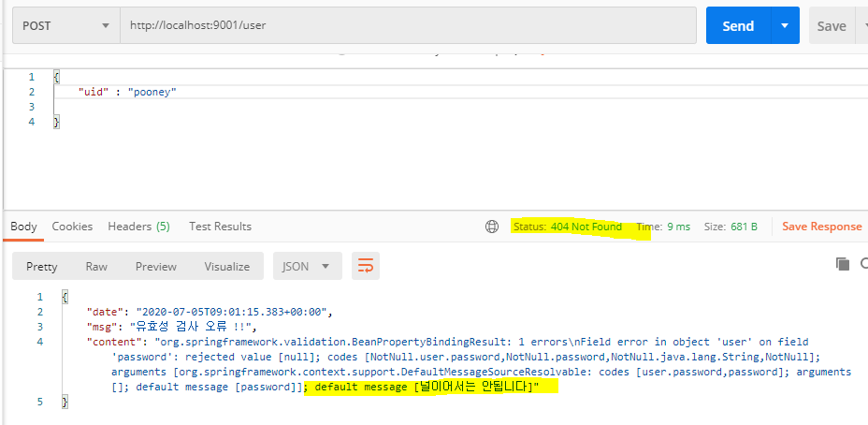
Task: Open the Headers (5) tab
Action: click(x=138, y=227)
